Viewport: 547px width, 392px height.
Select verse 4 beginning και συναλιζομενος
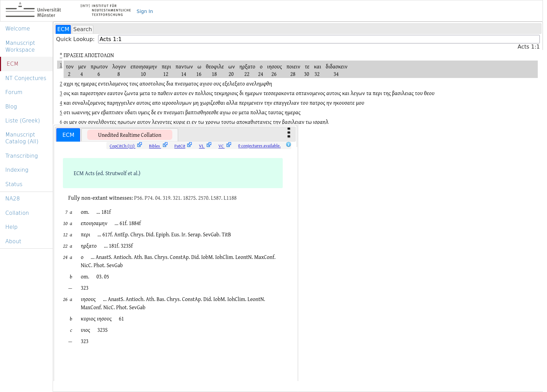[x=214, y=103]
